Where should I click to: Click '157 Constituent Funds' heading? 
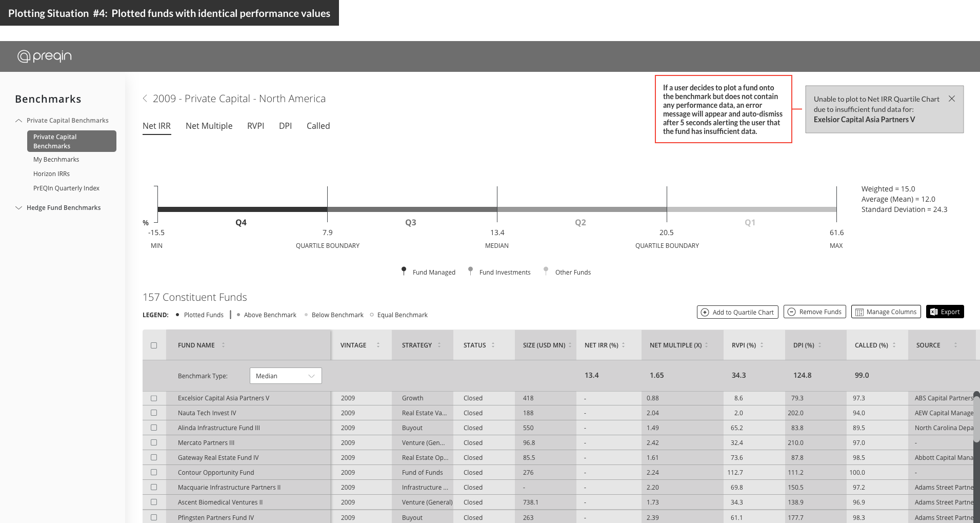click(195, 297)
